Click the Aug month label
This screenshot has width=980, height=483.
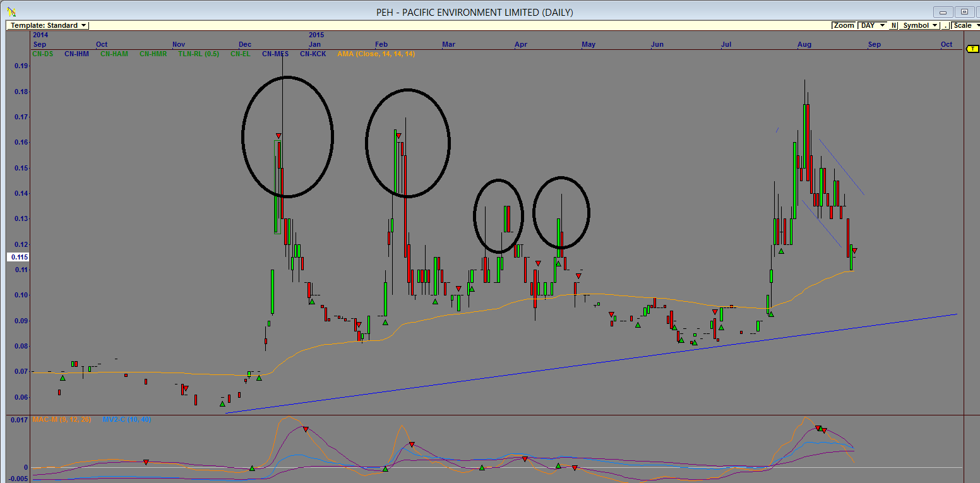(x=804, y=44)
